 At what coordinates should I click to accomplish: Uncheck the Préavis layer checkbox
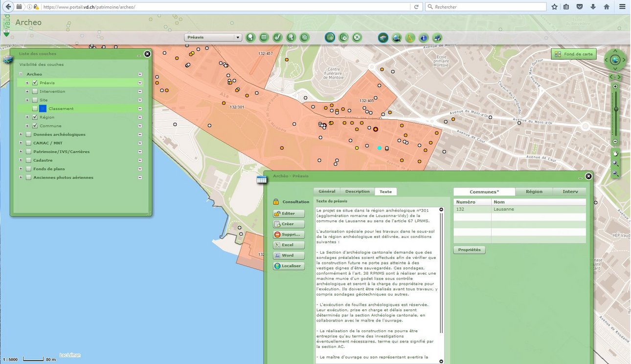coord(35,83)
